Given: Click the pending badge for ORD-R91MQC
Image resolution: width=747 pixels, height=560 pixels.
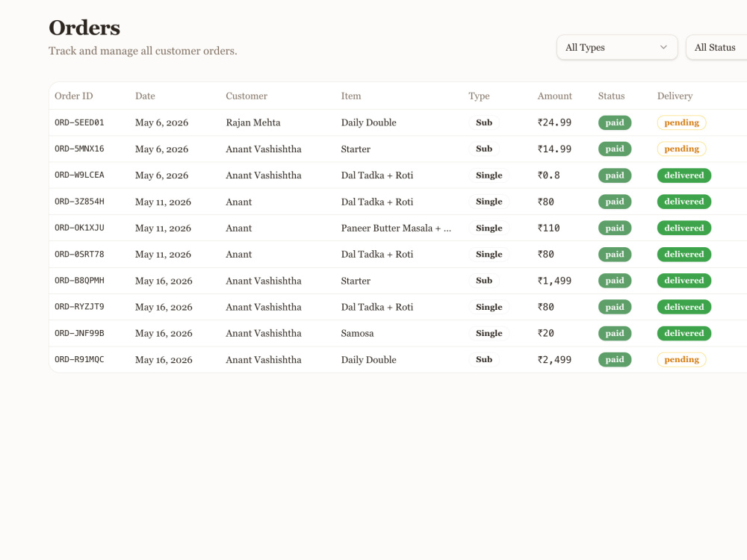Looking at the screenshot, I should pos(682,360).
